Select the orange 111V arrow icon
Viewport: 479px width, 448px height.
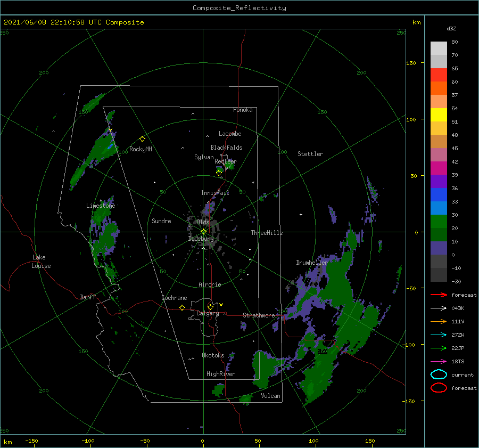tap(439, 321)
